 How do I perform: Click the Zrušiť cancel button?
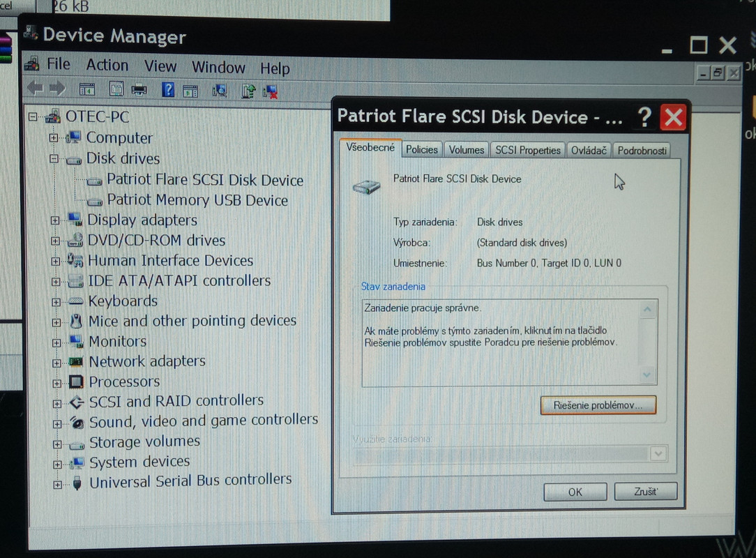click(x=646, y=492)
